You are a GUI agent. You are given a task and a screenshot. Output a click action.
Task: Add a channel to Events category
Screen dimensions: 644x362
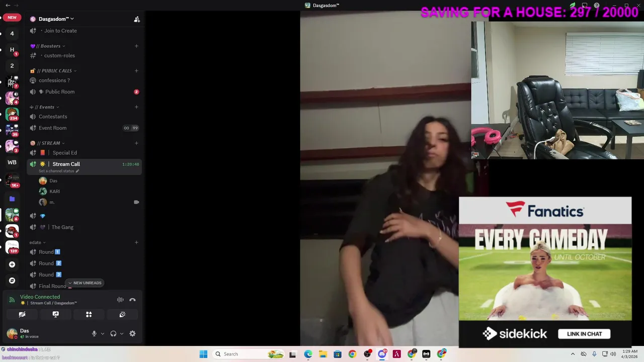coord(136,107)
